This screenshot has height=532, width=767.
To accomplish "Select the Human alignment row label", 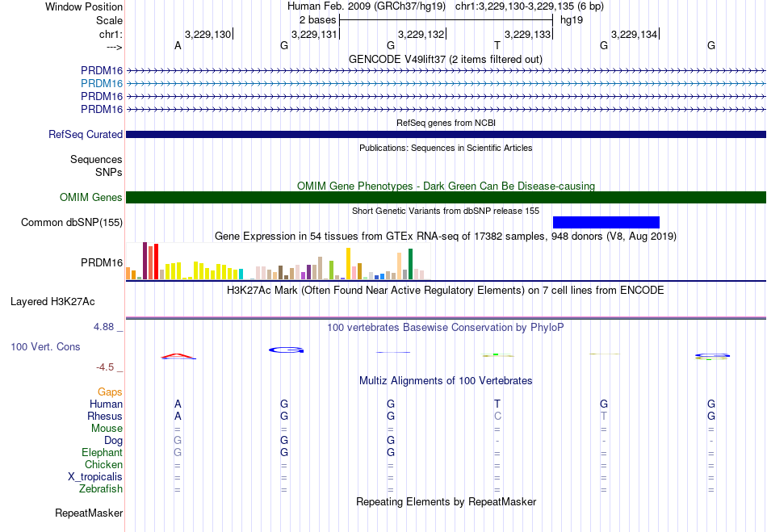I will pyautogui.click(x=106, y=404).
